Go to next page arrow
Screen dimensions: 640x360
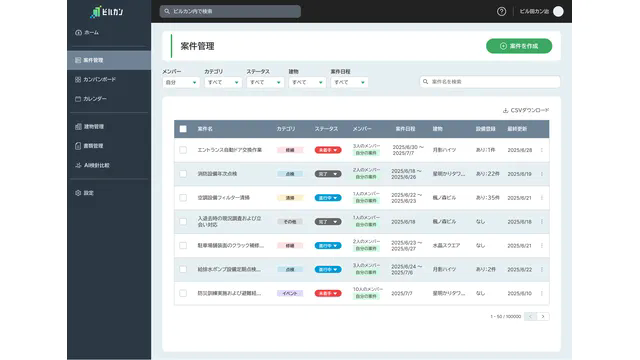click(543, 316)
